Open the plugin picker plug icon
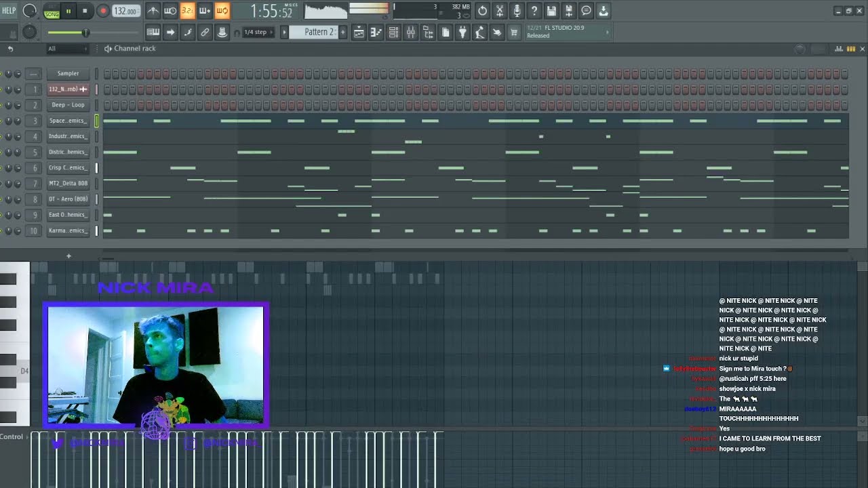The width and height of the screenshot is (868, 488). tap(462, 32)
